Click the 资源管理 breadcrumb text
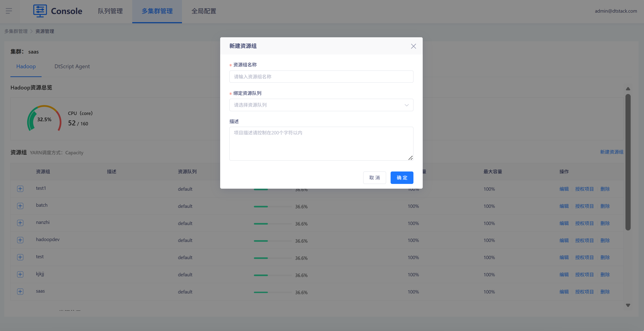Viewport: 644px width, 331px height. (45, 31)
